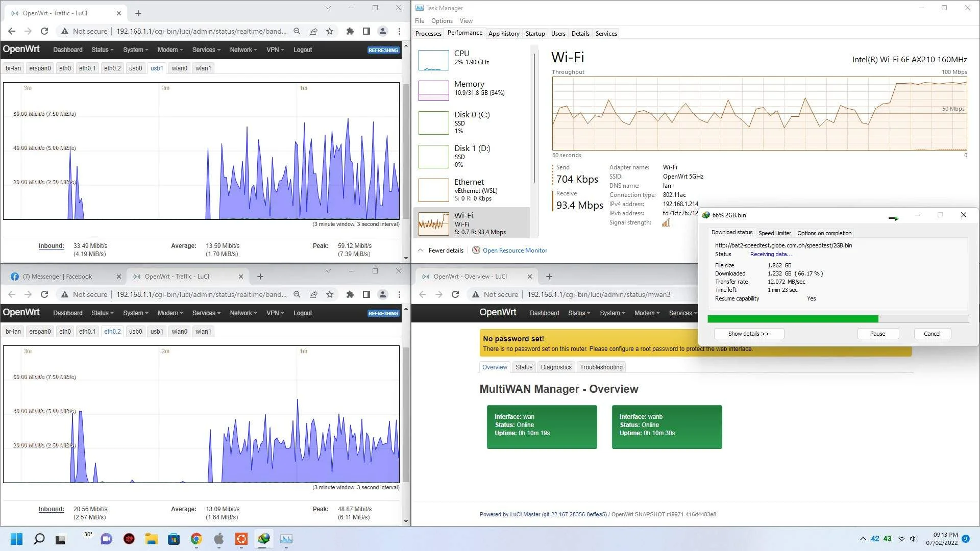Select Ethernet vEthernet (WSL) in Task Manager

tap(472, 189)
